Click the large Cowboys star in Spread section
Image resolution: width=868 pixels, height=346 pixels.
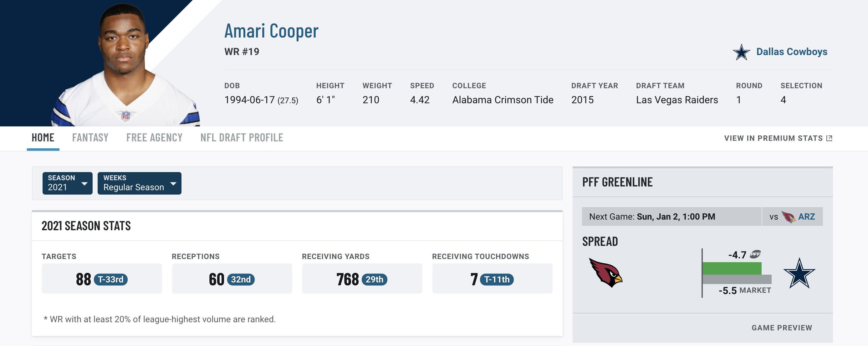[x=799, y=273]
